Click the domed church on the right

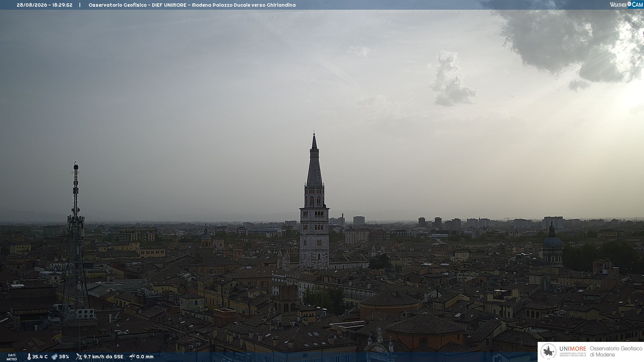click(x=552, y=245)
